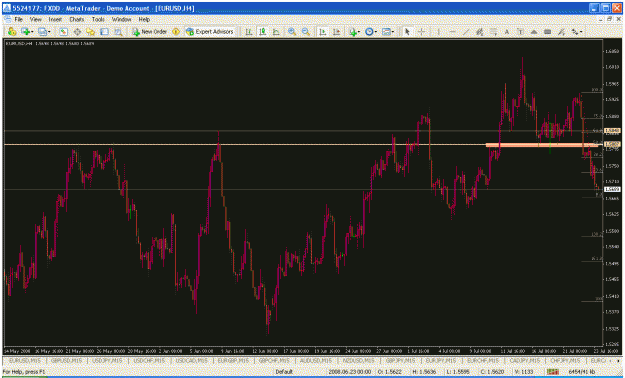Open the File menu
Viewport: 625px width, 378px height.
point(18,19)
